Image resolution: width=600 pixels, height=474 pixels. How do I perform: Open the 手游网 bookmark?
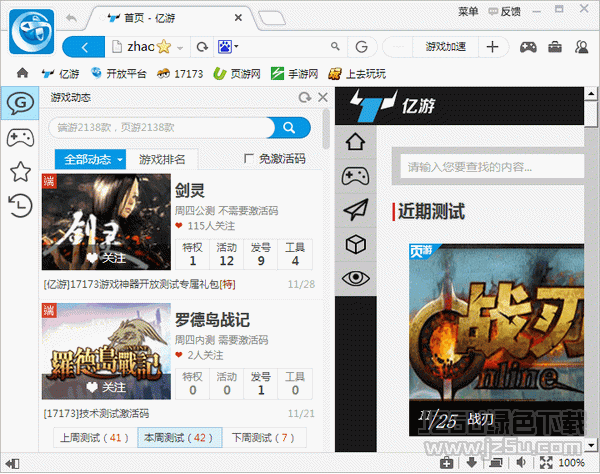tap(294, 73)
